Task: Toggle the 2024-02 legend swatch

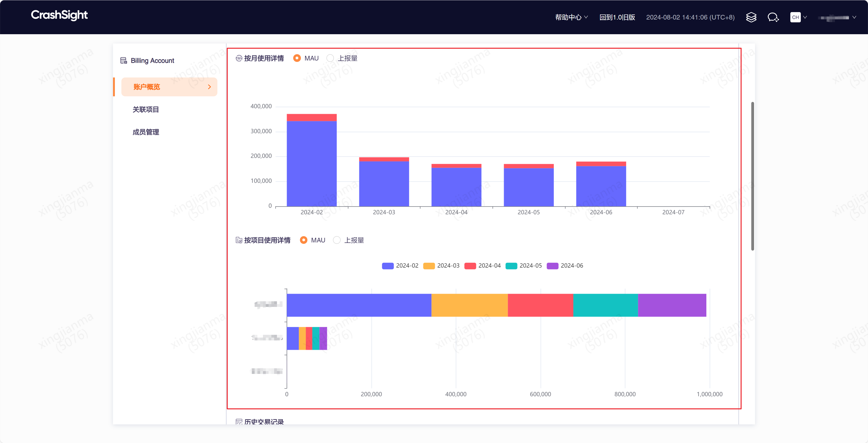Action: pos(388,266)
